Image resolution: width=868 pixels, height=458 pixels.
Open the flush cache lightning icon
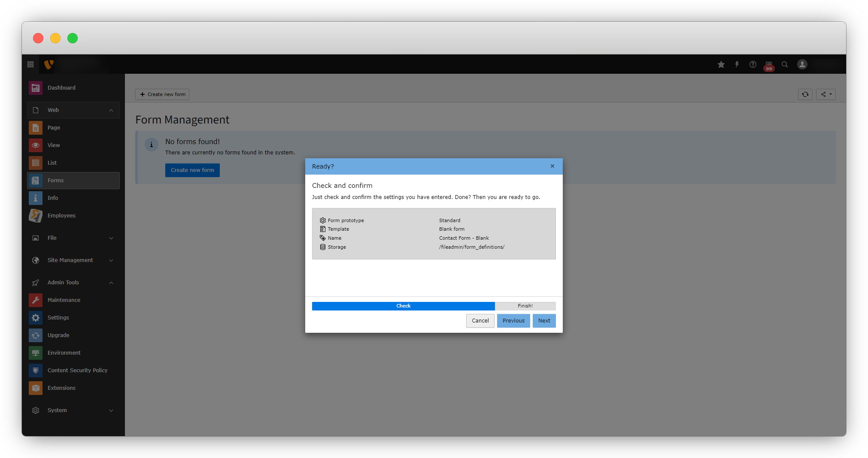pyautogui.click(x=737, y=64)
